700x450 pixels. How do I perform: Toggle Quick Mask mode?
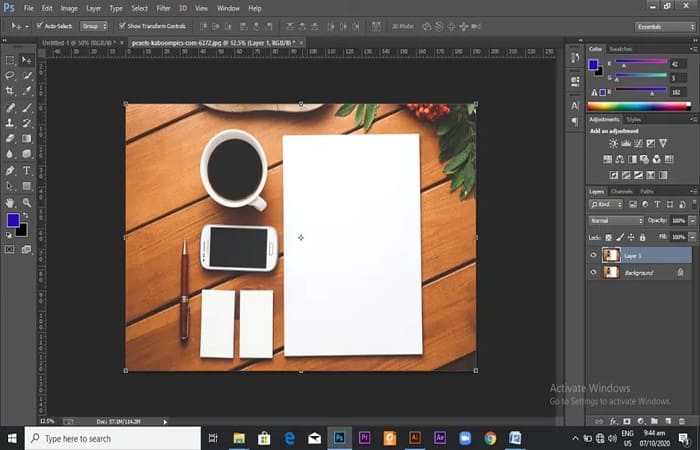(x=10, y=250)
